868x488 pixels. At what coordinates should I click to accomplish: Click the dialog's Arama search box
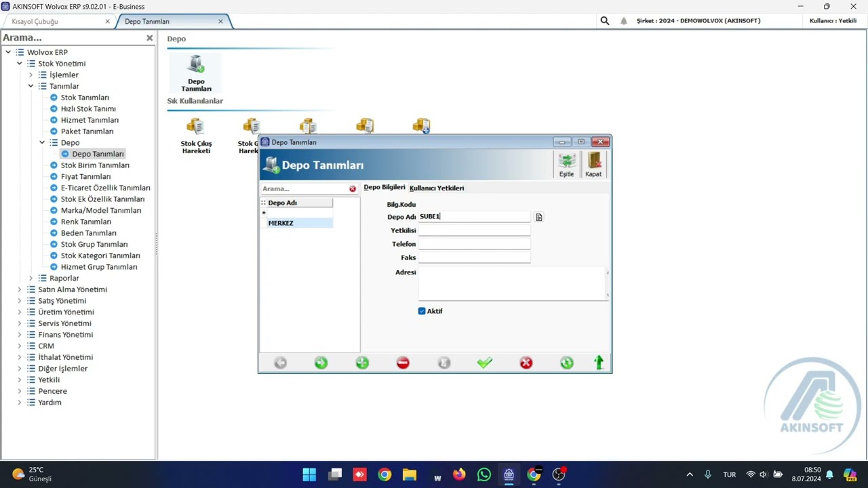[x=304, y=188]
